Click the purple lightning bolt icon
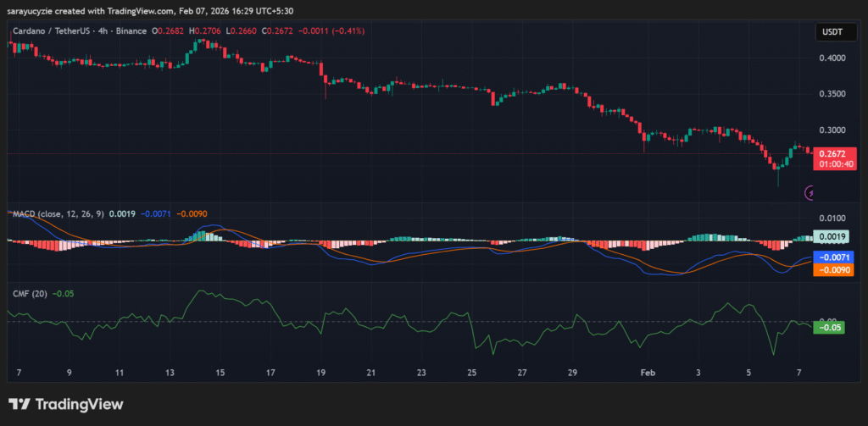This screenshot has height=426, width=868. 810,193
